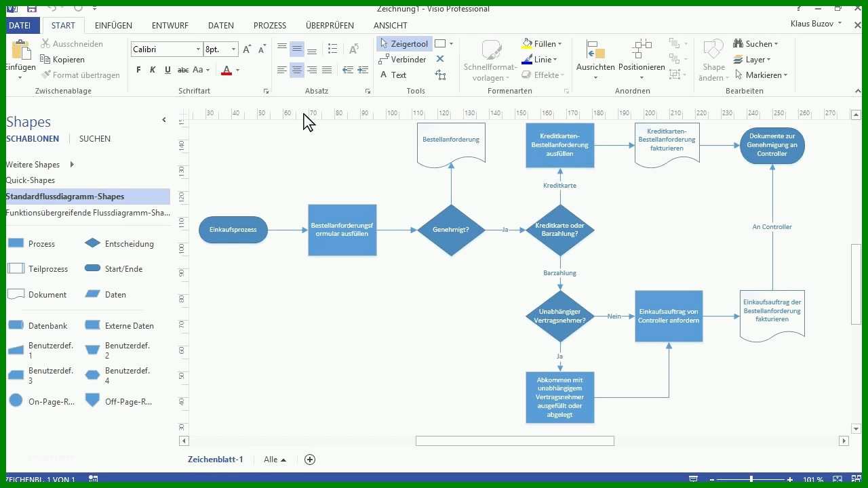Image resolution: width=868 pixels, height=488 pixels.
Task: Switch to the EINFÜGEN tab
Action: pyautogui.click(x=114, y=25)
